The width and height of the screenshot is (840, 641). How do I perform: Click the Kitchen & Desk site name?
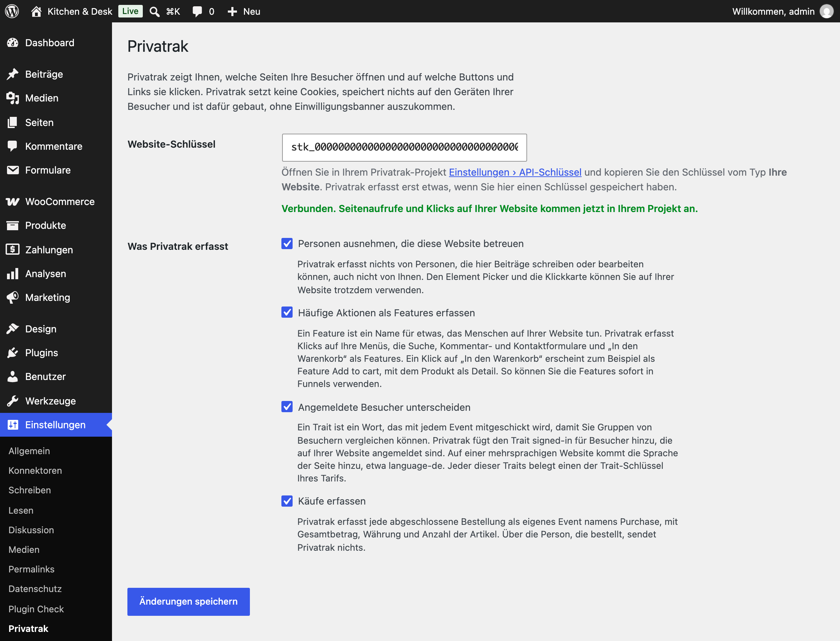pos(80,12)
